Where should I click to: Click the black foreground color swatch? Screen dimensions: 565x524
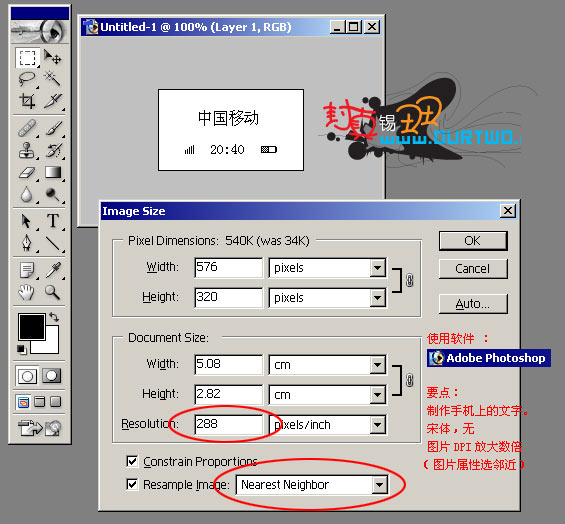point(32,327)
